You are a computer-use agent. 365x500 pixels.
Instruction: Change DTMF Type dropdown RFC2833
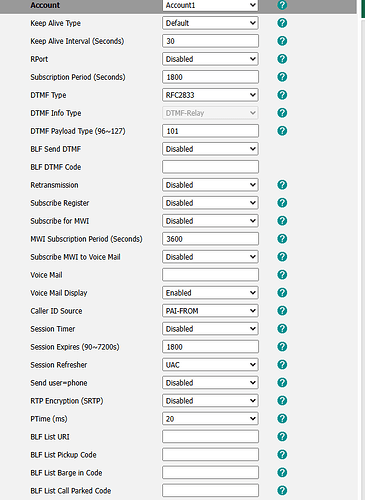210,95
